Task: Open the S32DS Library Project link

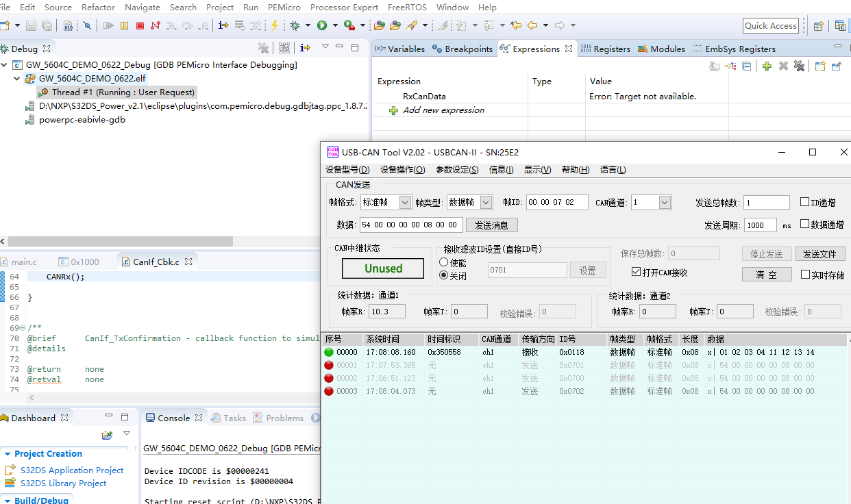Action: [63, 483]
